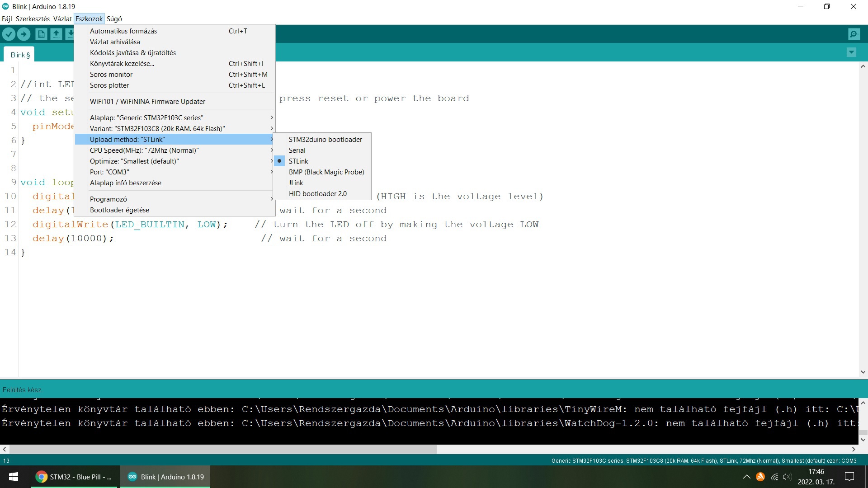
Task: Click the volume icon in system tray
Action: pos(787,477)
